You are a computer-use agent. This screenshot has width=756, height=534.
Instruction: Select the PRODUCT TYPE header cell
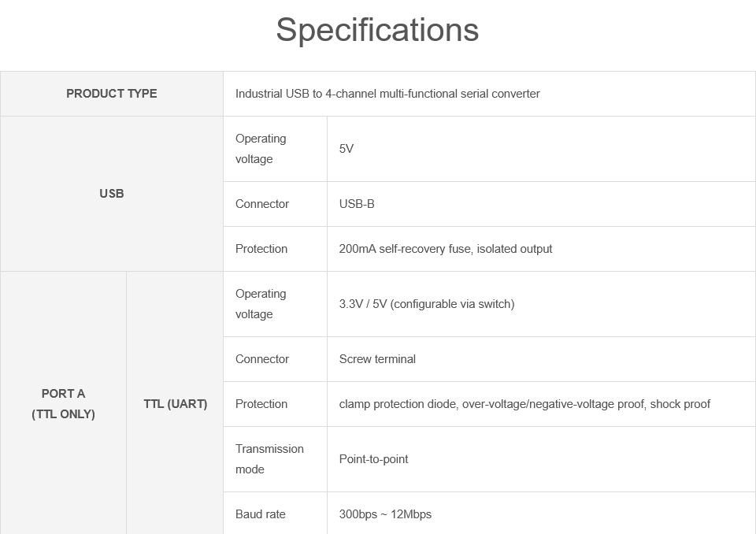[112, 94]
